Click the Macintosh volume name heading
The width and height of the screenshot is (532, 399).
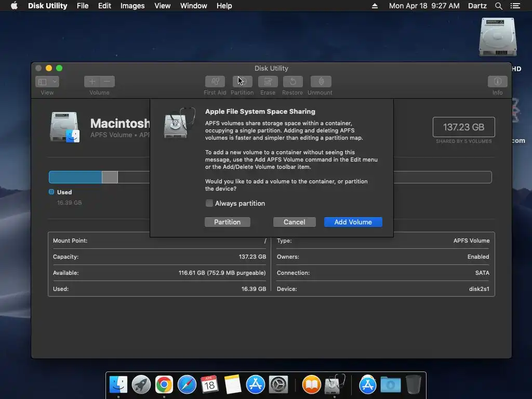coord(120,123)
